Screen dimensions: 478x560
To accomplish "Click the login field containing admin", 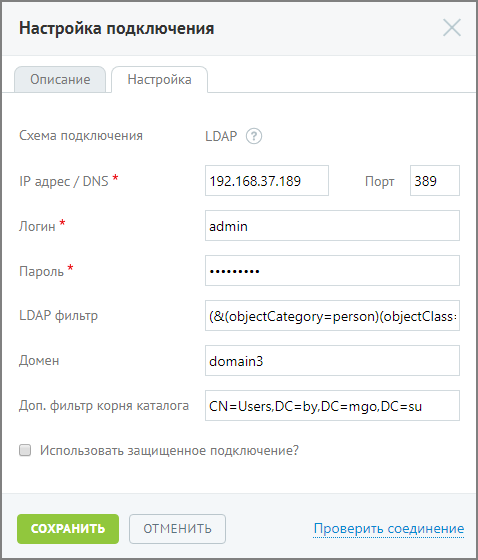I will click(332, 225).
